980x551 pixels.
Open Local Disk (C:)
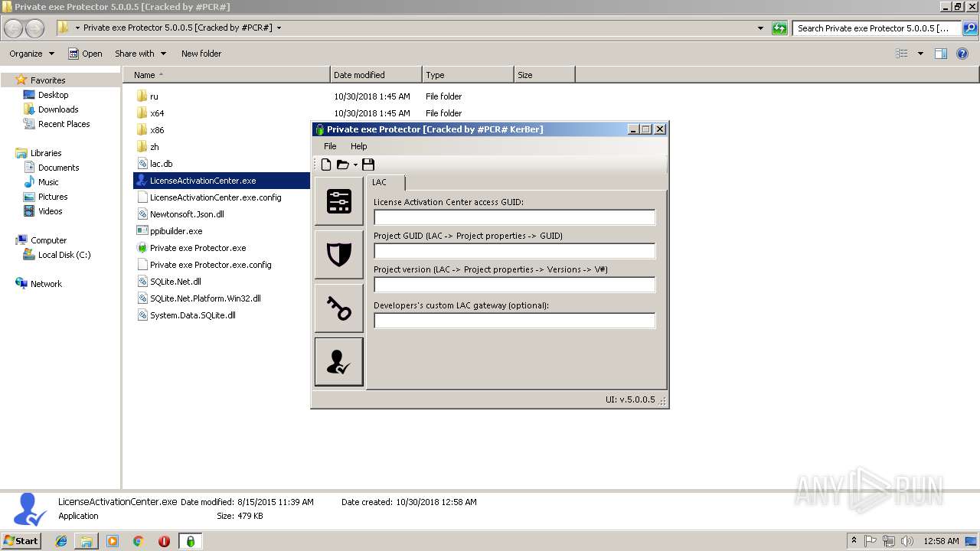point(64,255)
